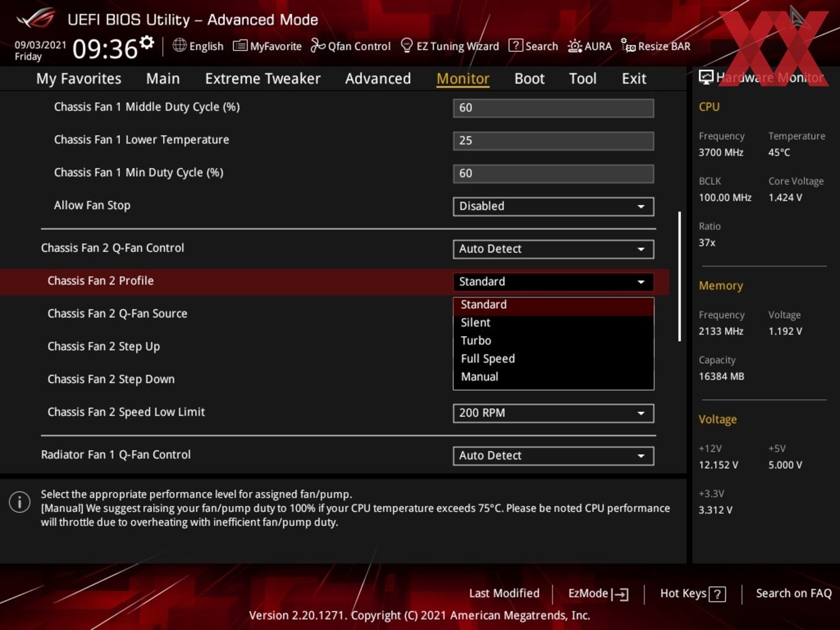This screenshot has width=840, height=630.
Task: Click the EzMode switch arrow icon
Action: pos(619,594)
